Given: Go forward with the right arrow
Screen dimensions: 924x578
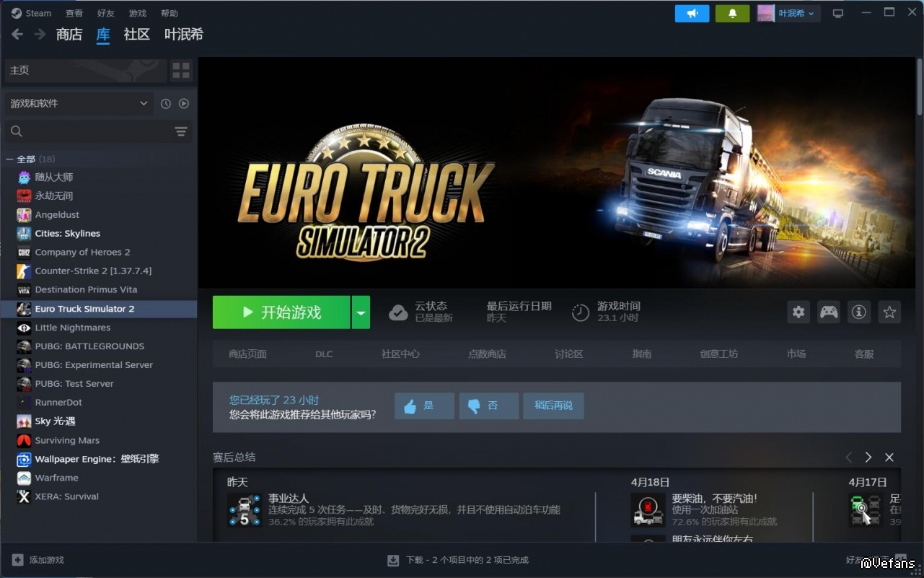Looking at the screenshot, I should [x=40, y=34].
